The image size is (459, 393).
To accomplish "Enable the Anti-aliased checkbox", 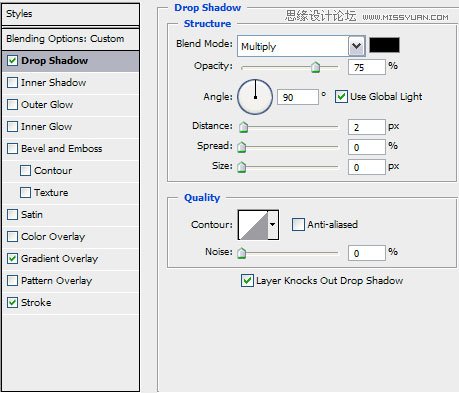I will (298, 224).
